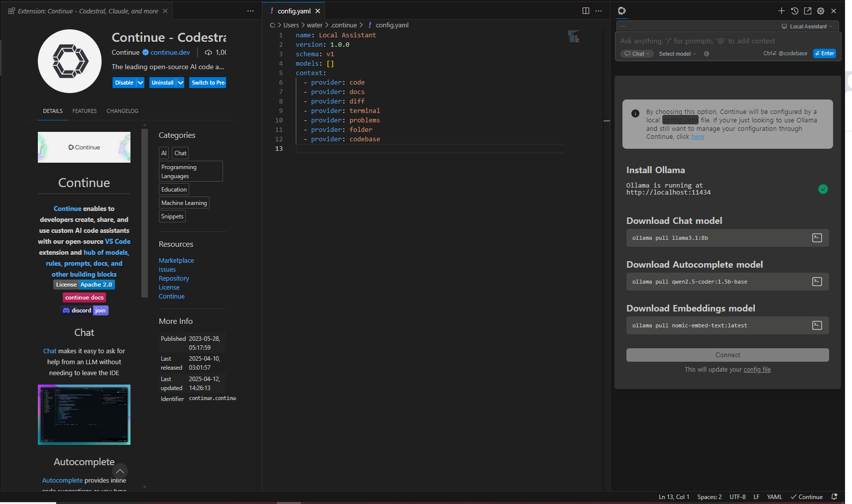The height and width of the screenshot is (504, 852).
Task: Split the config.yaml editor
Action: click(x=586, y=11)
